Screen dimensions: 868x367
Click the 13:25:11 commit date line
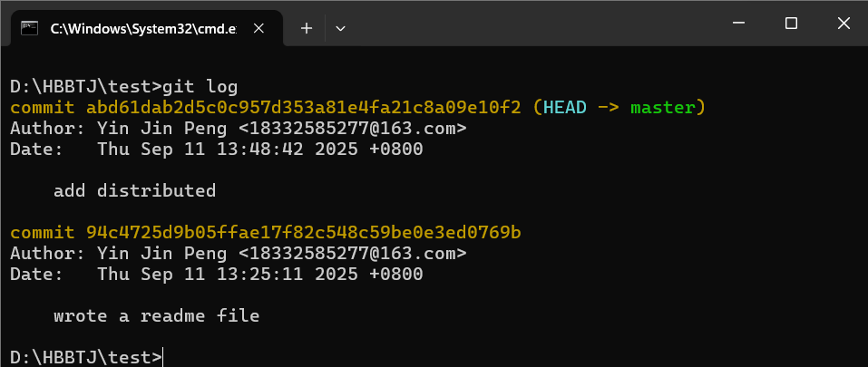[259, 275]
